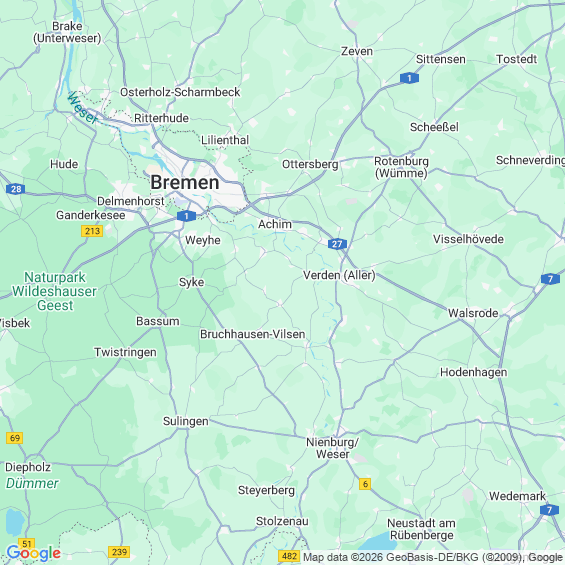
Task: Open the Google logo link
Action: pyautogui.click(x=34, y=553)
